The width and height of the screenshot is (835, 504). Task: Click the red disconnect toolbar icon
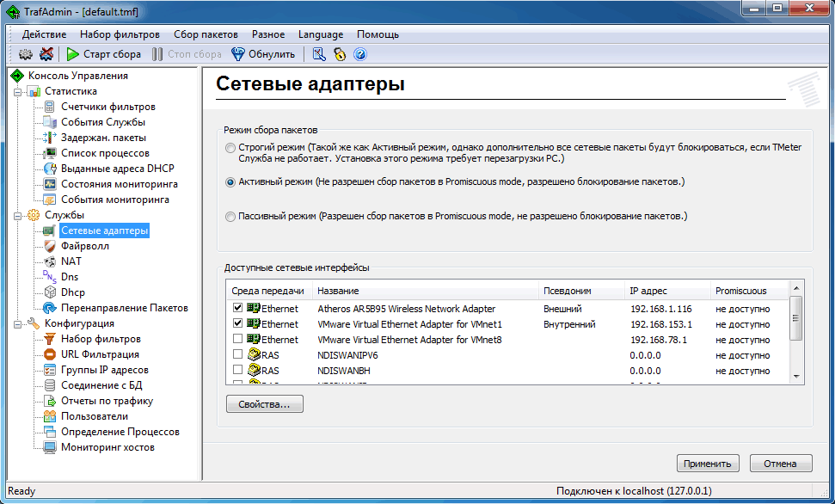(x=46, y=54)
